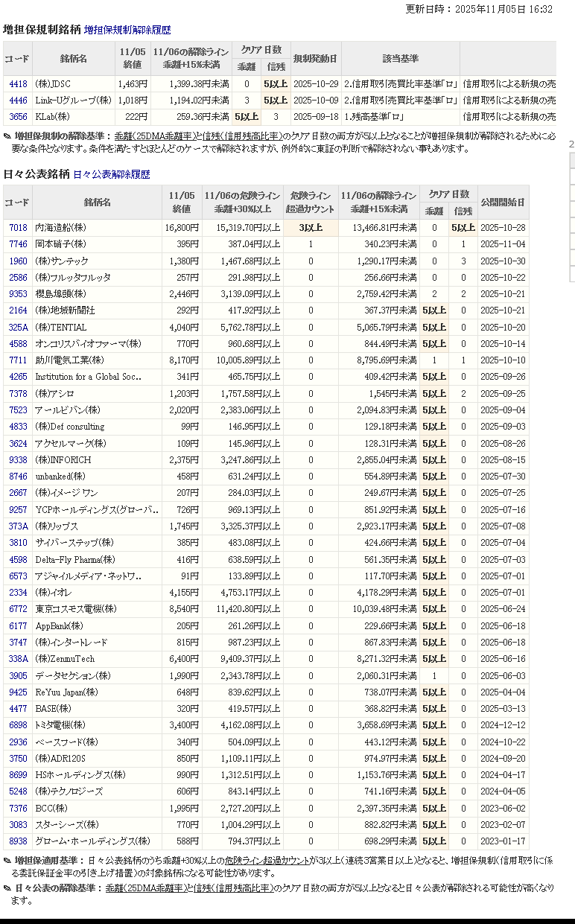Click stock code 4418 for JDSC

pos(18,84)
